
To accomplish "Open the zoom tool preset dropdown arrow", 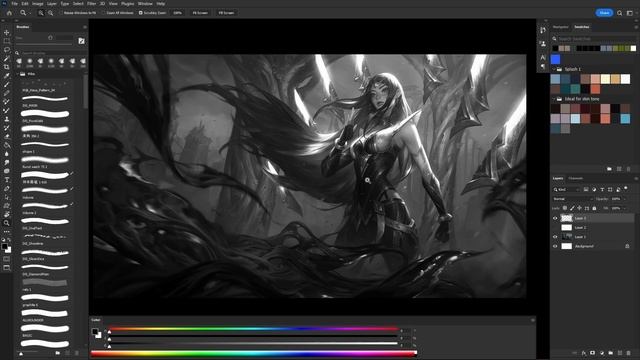I will [x=30, y=13].
